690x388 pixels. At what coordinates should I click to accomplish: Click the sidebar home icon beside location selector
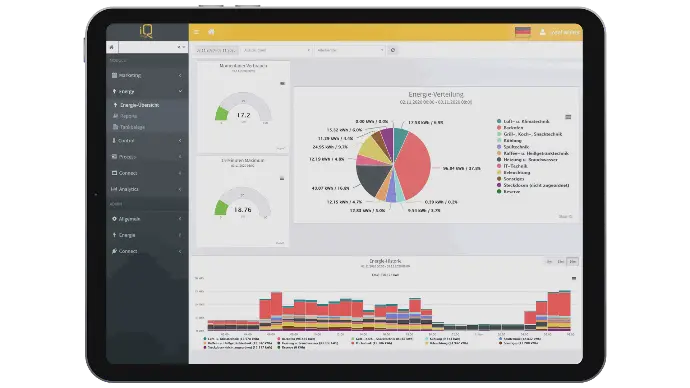112,47
